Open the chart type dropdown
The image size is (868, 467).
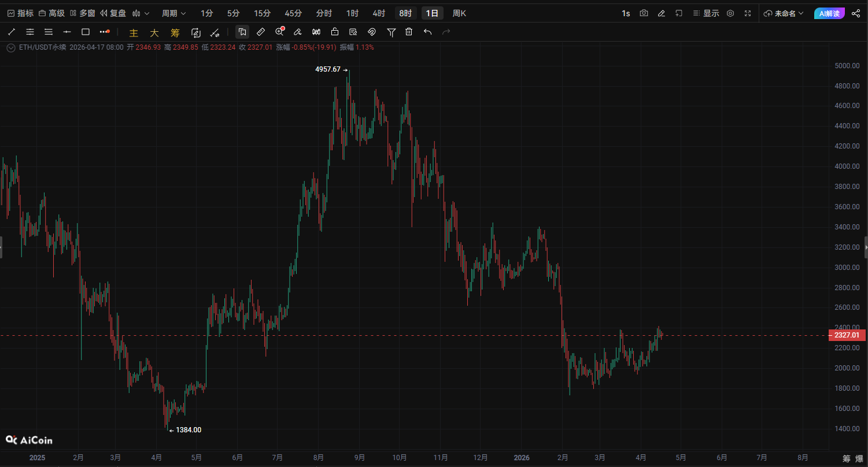pyautogui.click(x=141, y=13)
